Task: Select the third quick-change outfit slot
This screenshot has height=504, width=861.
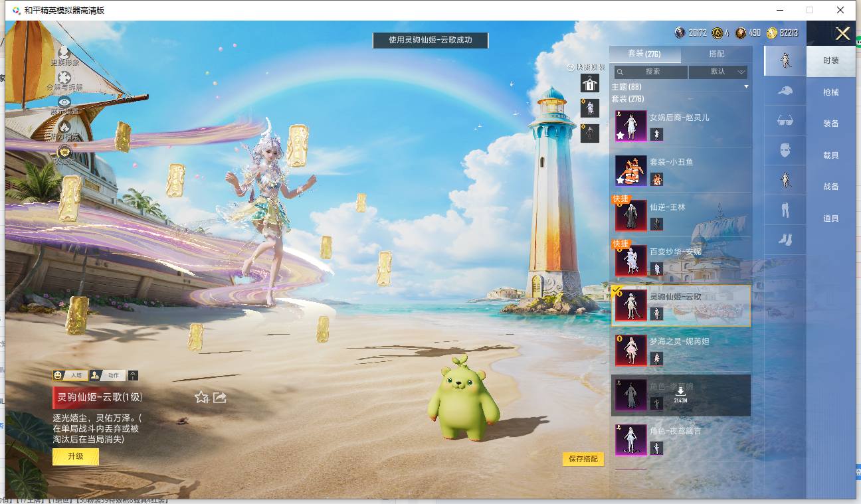Action: pyautogui.click(x=590, y=133)
